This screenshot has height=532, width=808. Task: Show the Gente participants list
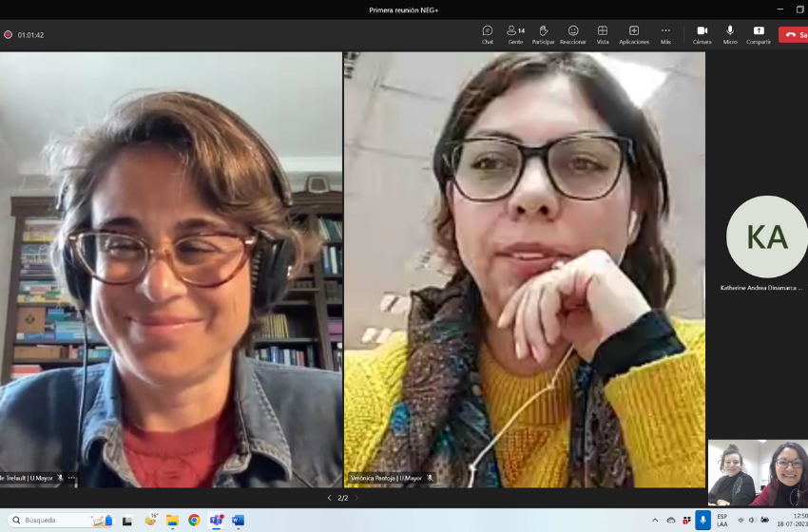(x=514, y=33)
